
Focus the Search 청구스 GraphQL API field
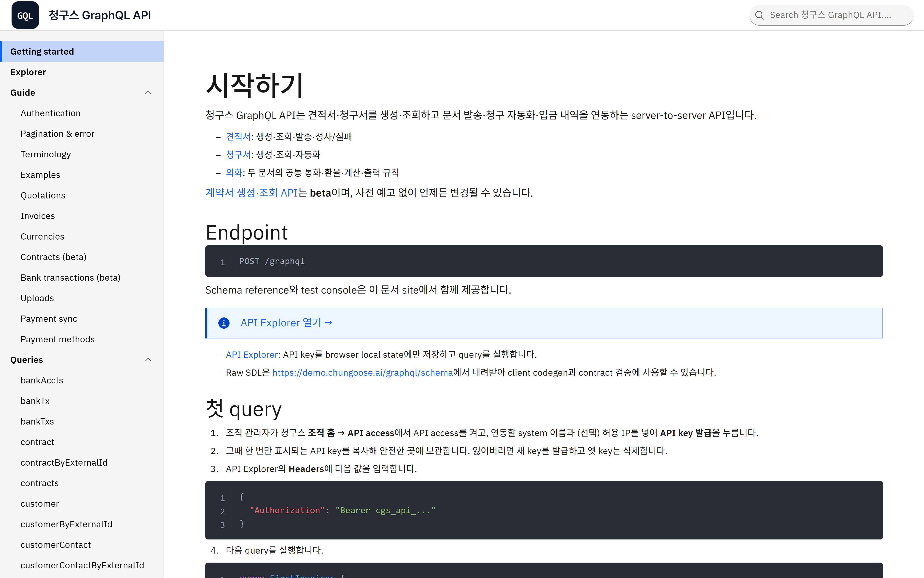point(831,15)
